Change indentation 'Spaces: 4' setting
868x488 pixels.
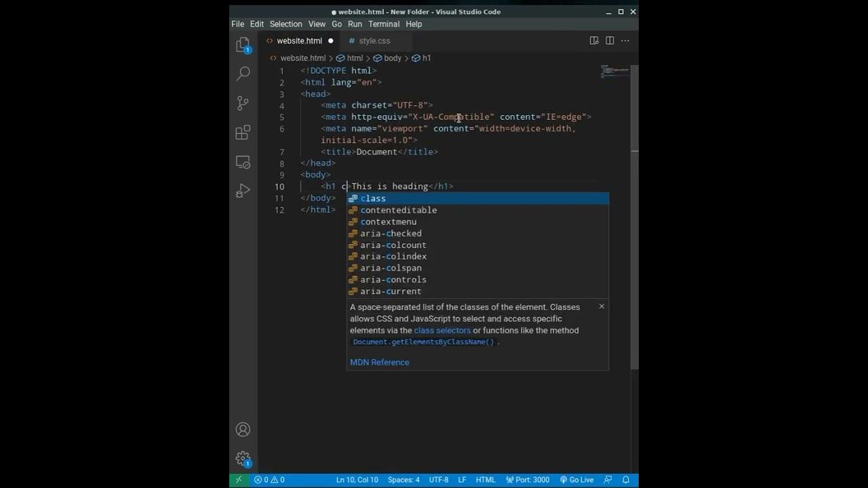[403, 480]
